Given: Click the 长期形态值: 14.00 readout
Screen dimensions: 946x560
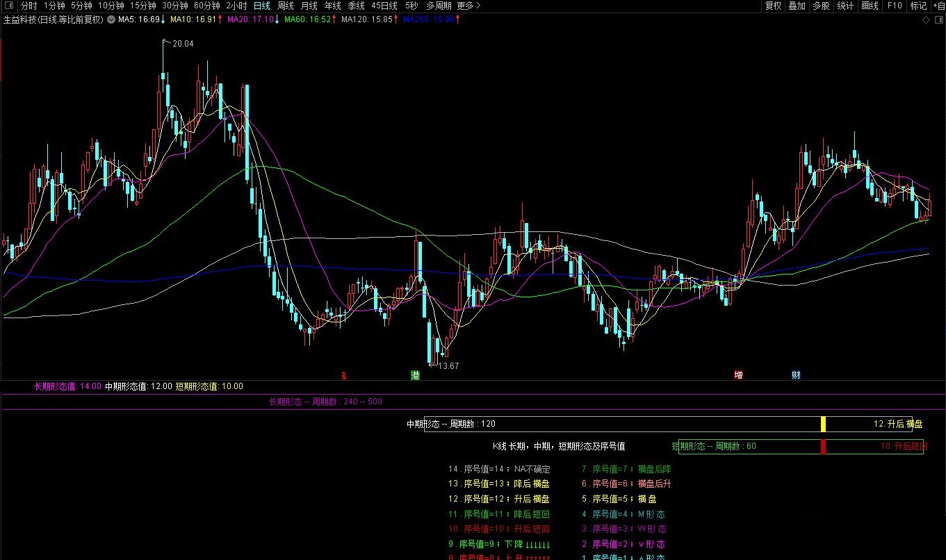Looking at the screenshot, I should [x=68, y=386].
